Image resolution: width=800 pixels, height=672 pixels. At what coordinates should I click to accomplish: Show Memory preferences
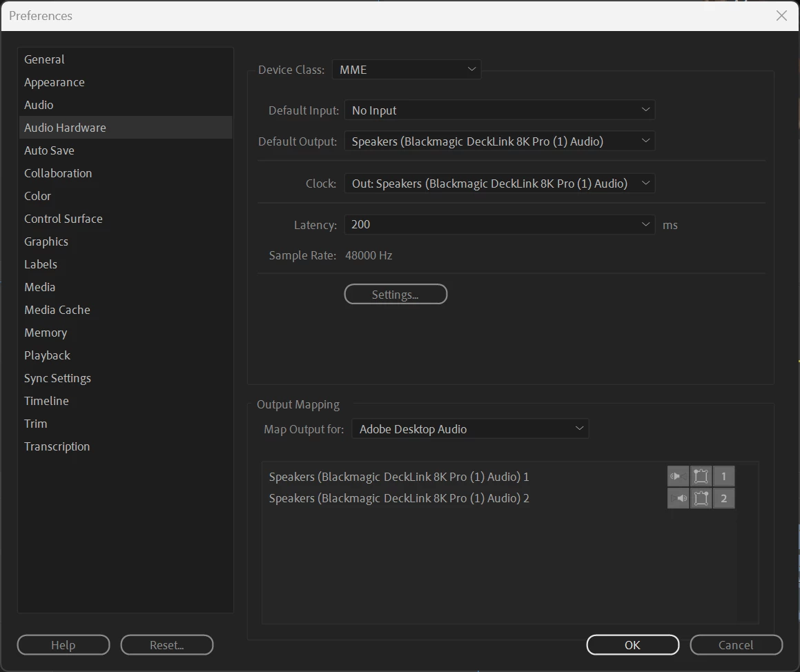tap(126, 333)
